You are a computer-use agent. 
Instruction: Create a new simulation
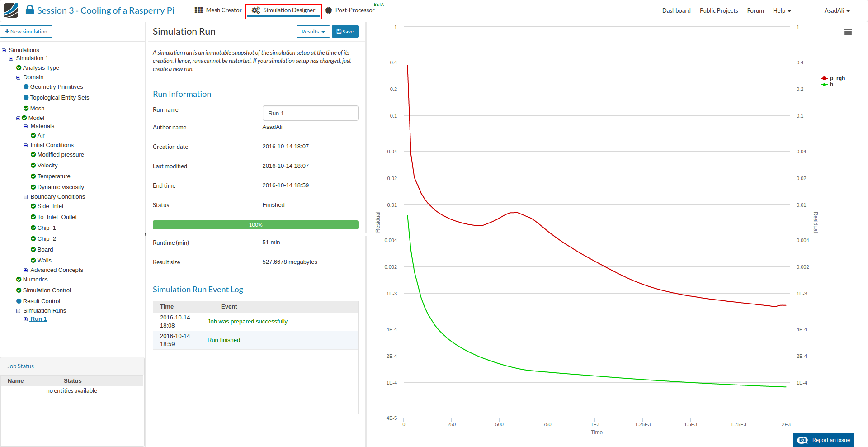[26, 32]
